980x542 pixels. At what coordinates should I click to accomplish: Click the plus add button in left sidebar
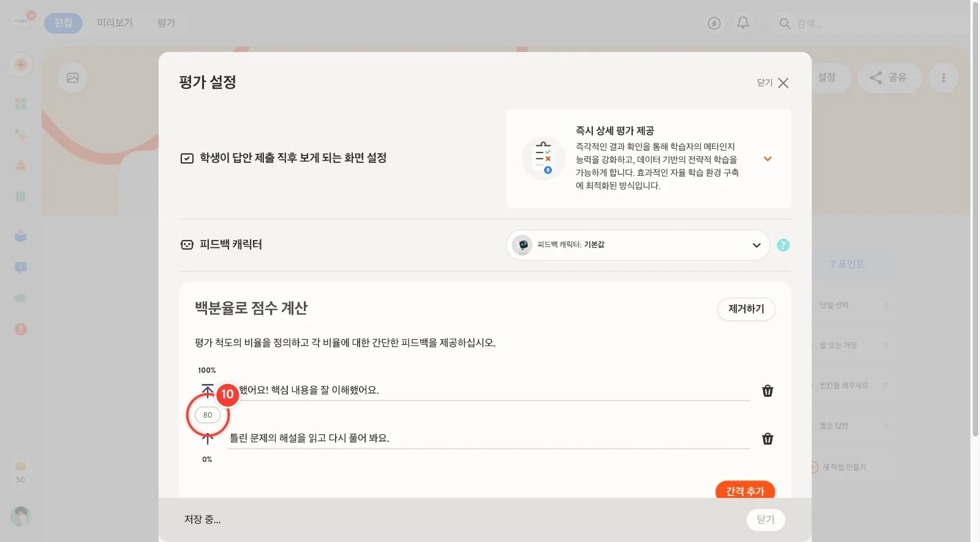(21, 65)
